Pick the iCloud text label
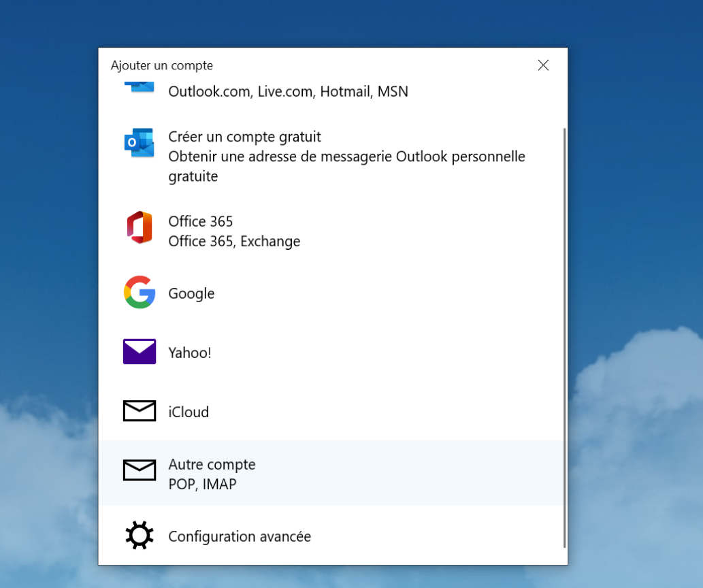The image size is (703, 588). (x=189, y=412)
